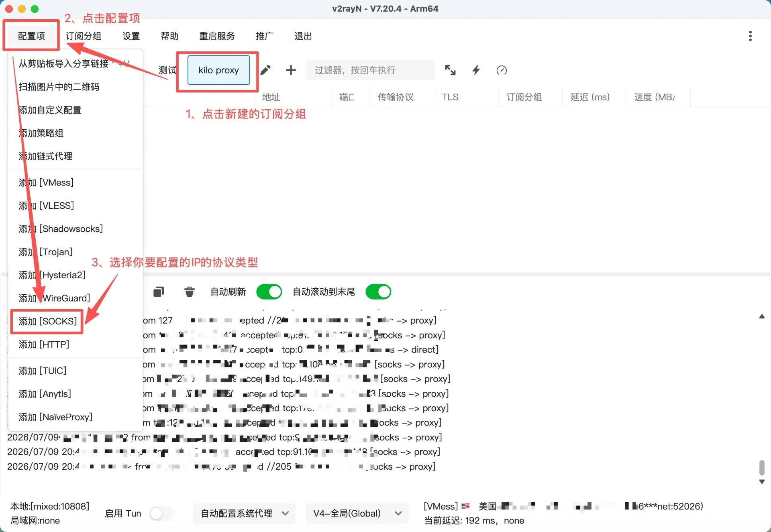This screenshot has width=771, height=532.
Task: Choose 添加 [Hysteria2] menu entry
Action: 75,275
